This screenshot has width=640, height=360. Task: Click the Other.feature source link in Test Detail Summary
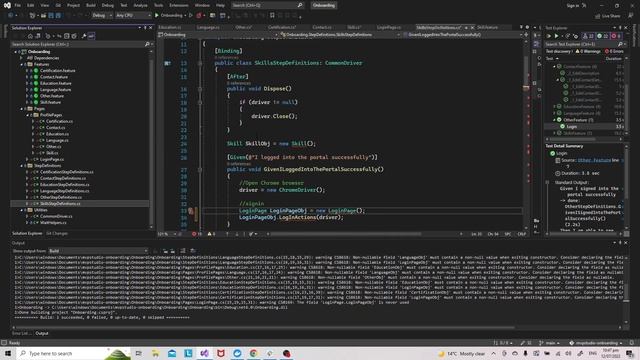[594, 160]
